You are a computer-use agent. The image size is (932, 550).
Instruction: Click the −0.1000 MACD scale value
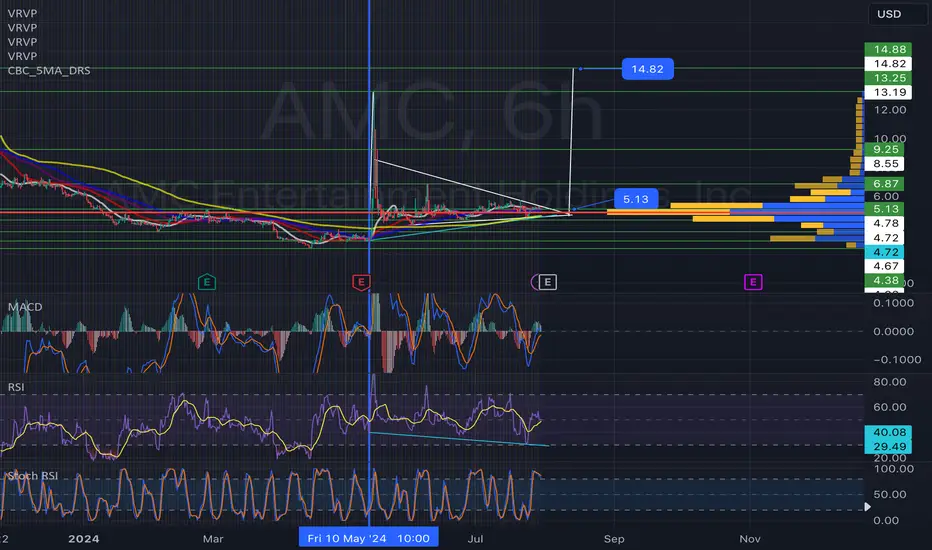[x=897, y=360]
